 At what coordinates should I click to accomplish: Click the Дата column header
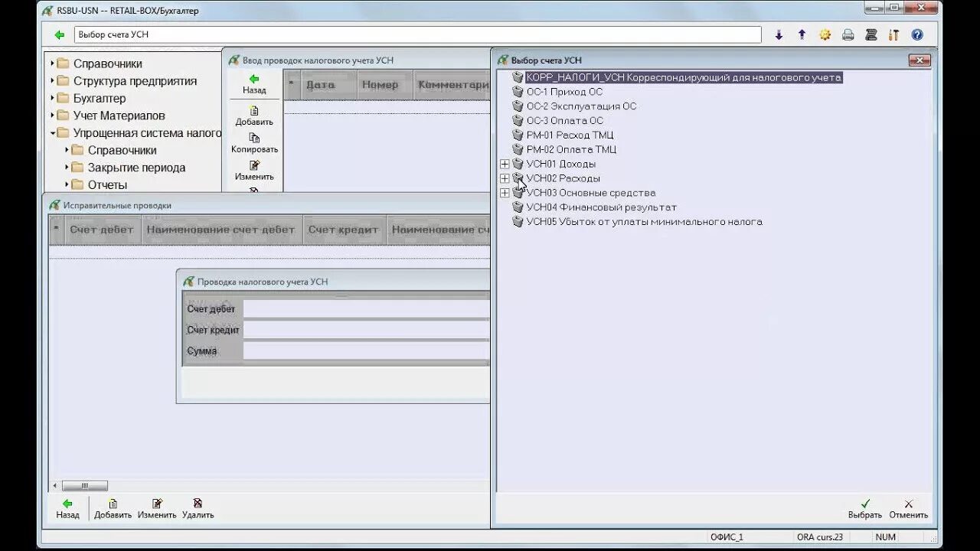[329, 85]
